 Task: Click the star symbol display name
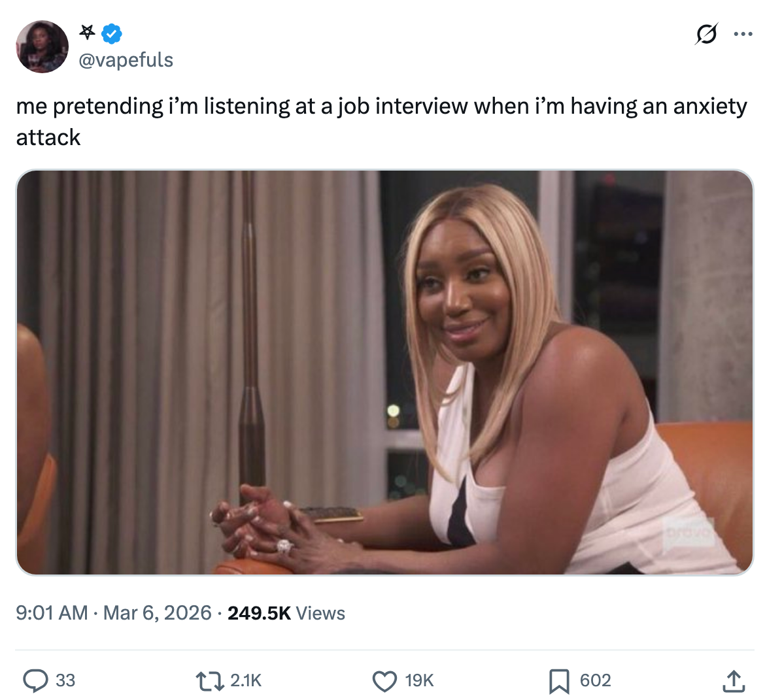pyautogui.click(x=88, y=32)
